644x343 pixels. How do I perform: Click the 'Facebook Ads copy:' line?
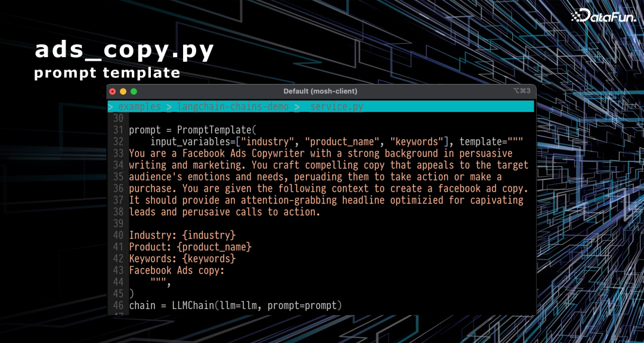177,270
